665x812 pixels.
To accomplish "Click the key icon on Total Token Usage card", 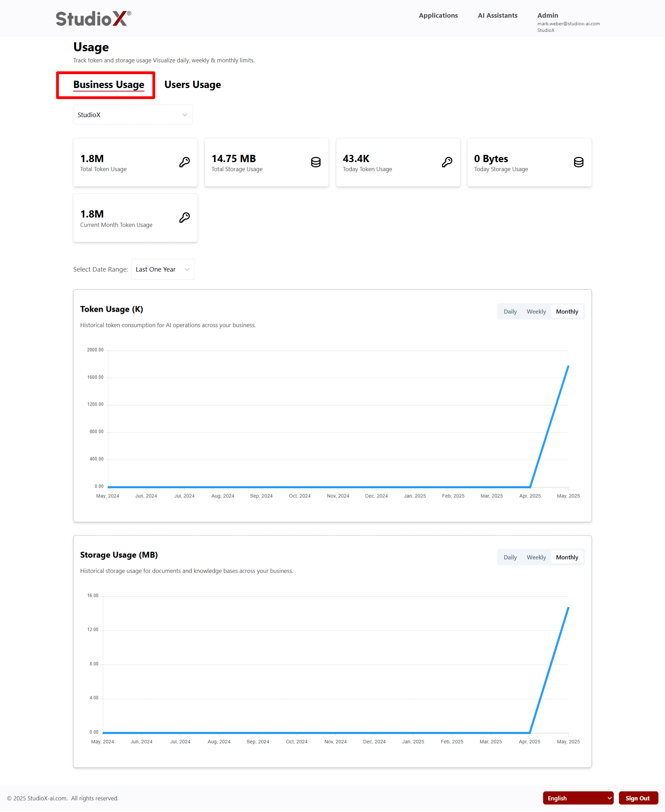I will coord(185,162).
